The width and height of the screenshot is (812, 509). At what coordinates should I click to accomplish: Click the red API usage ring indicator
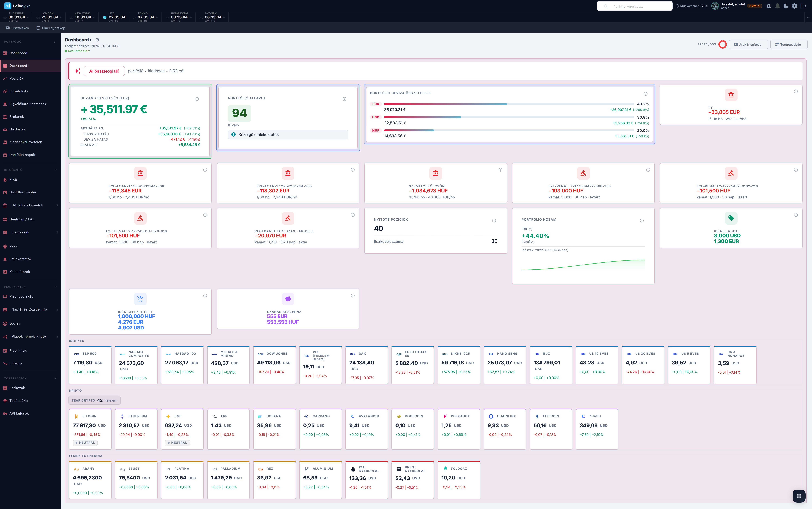click(x=723, y=44)
